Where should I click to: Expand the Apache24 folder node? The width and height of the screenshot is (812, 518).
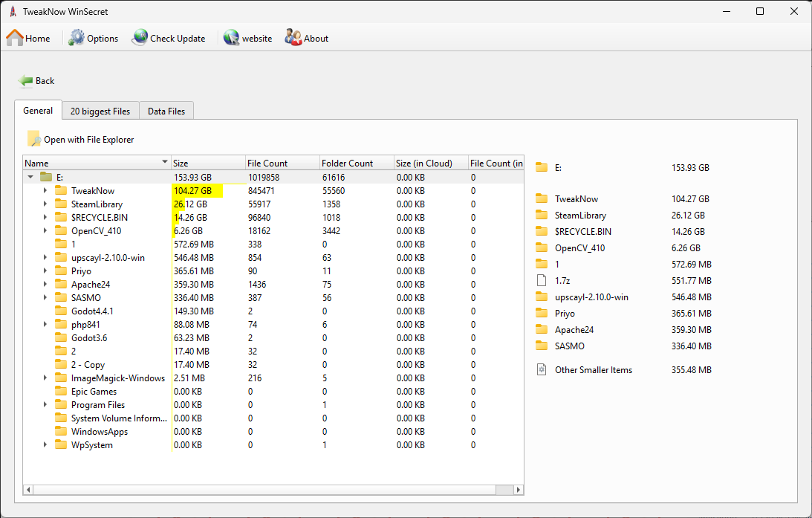[45, 285]
